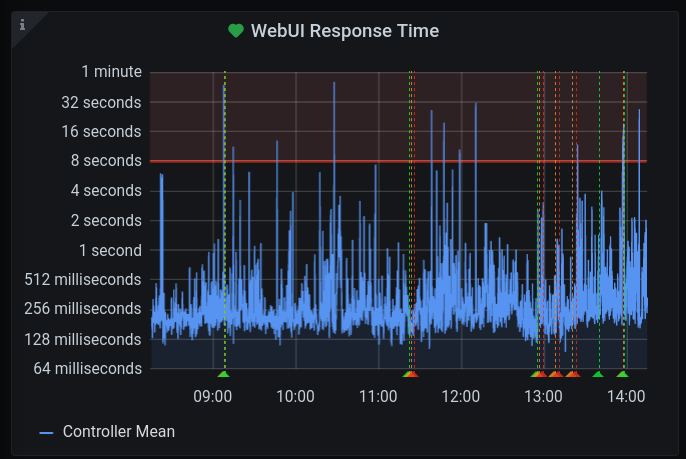This screenshot has height=459, width=686.
Task: Click the 10:00 x-axis label
Action: click(x=295, y=396)
